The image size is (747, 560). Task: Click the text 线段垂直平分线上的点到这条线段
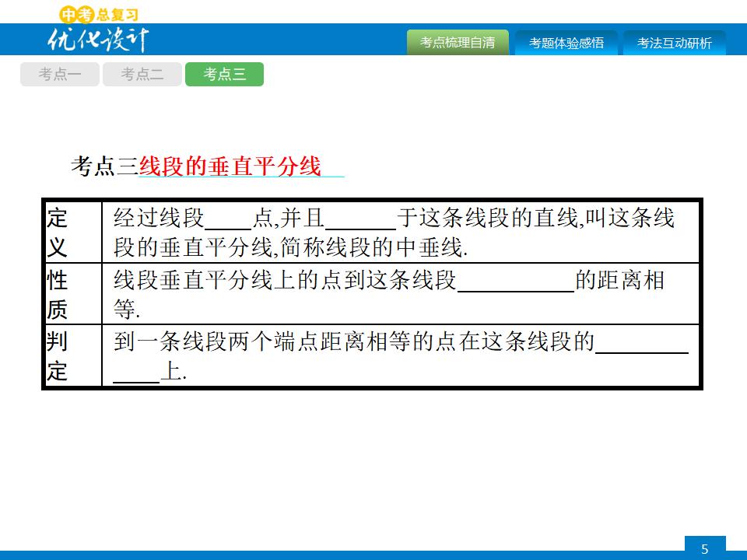click(x=285, y=280)
